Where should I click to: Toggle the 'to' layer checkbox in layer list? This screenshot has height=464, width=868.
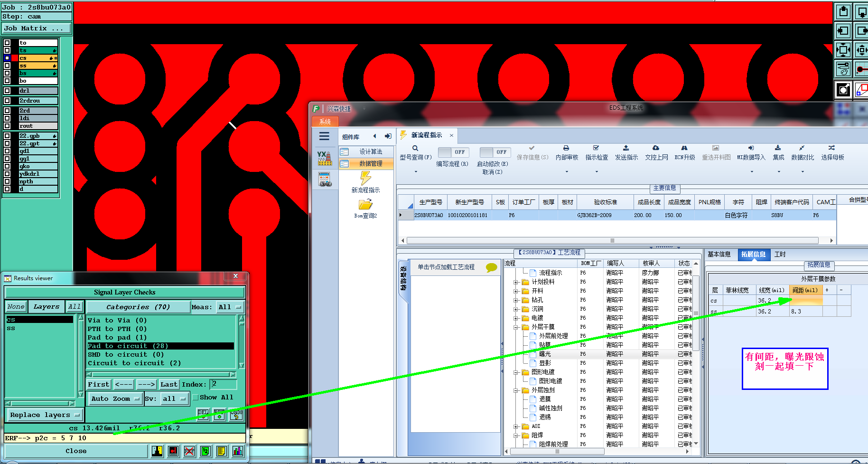[7, 43]
